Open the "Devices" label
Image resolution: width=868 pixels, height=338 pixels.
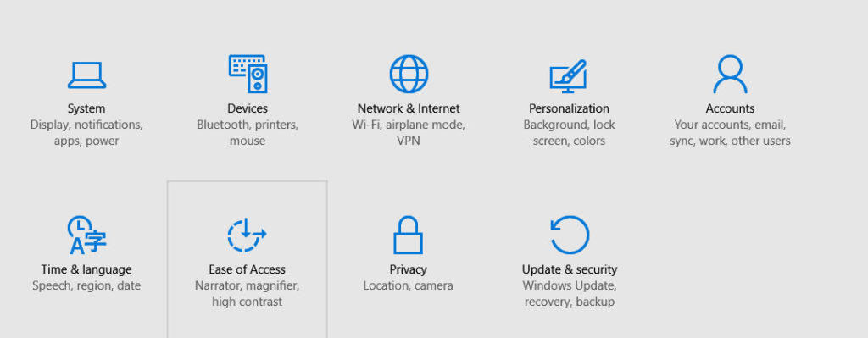tap(248, 108)
